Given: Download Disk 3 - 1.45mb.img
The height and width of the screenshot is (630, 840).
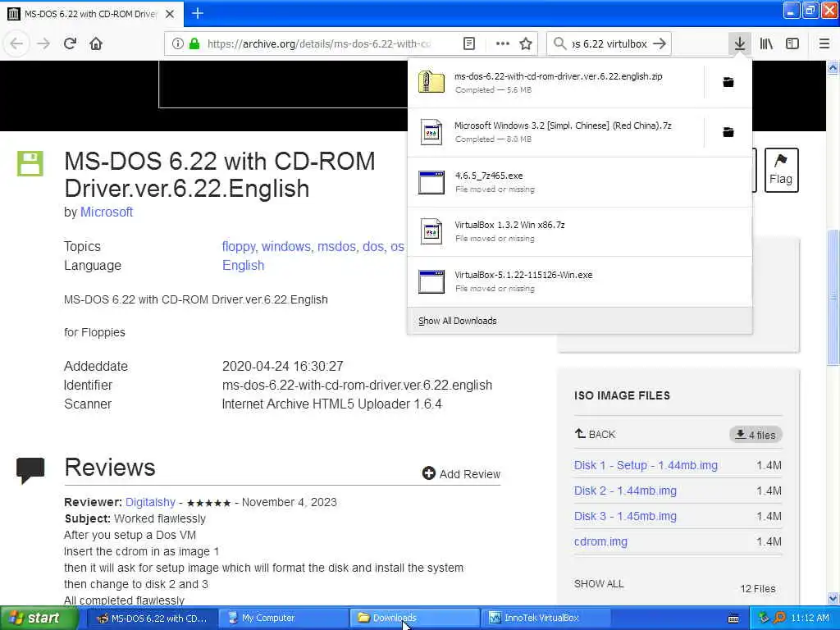Looking at the screenshot, I should (x=625, y=516).
